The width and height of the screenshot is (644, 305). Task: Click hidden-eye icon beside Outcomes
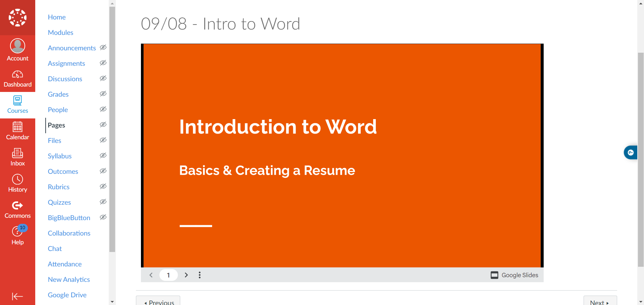(103, 171)
